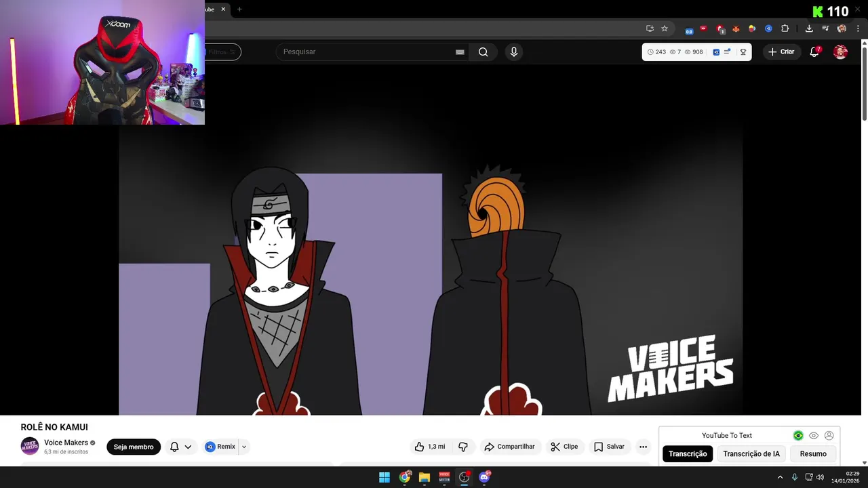The image size is (868, 488).
Task: Open the on-screen keyboard icon in search
Action: coord(460,52)
